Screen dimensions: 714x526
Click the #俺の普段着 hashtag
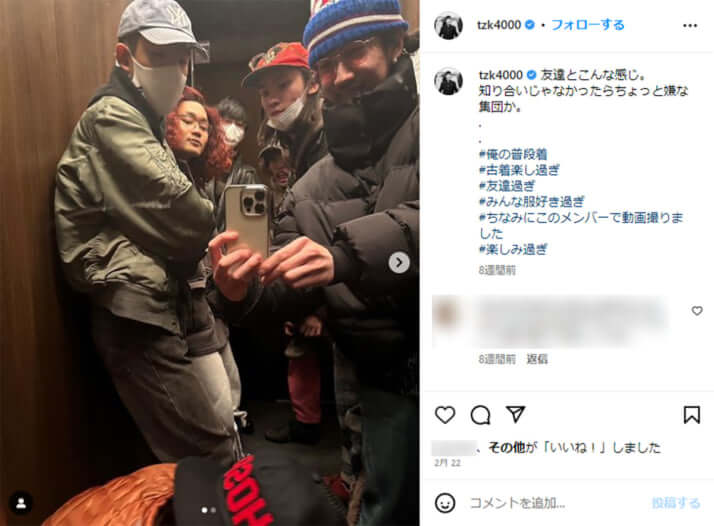coord(513,154)
